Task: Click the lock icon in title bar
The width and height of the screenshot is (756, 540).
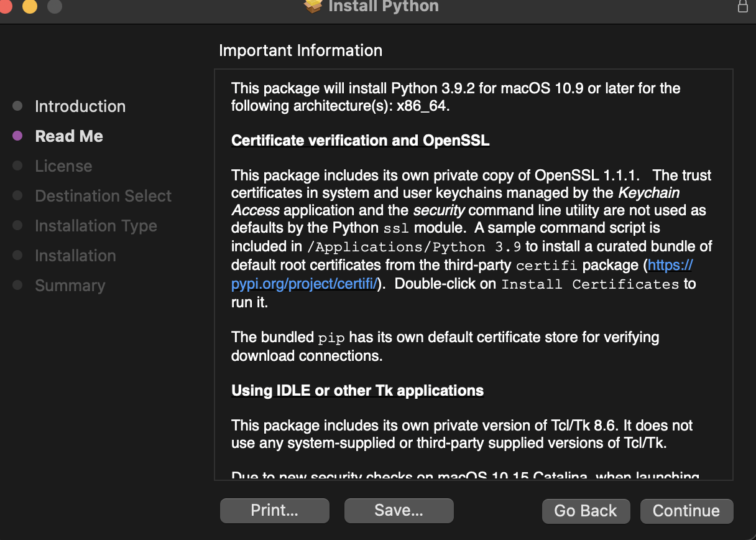Action: (x=742, y=6)
